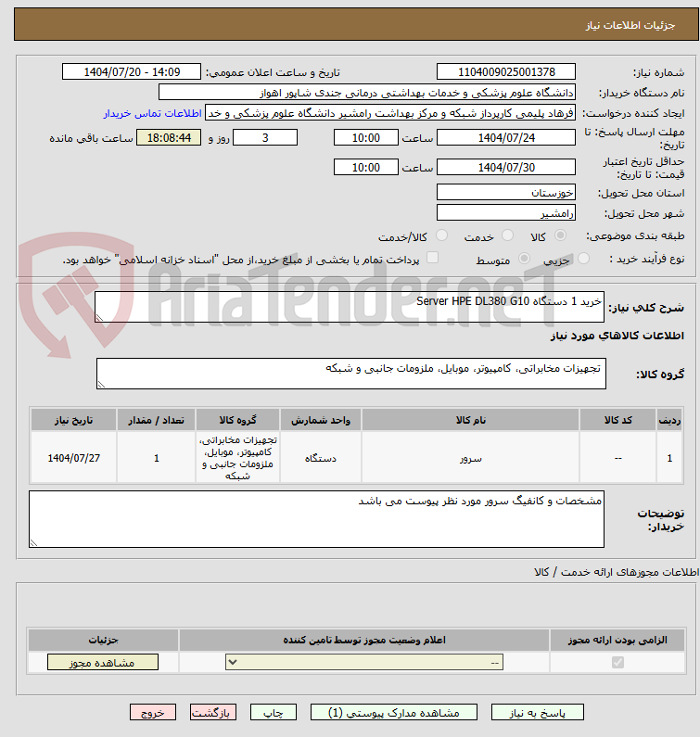Click the اعلام وضعیت مجوز column header
The height and width of the screenshot is (737, 700).
click(x=364, y=640)
